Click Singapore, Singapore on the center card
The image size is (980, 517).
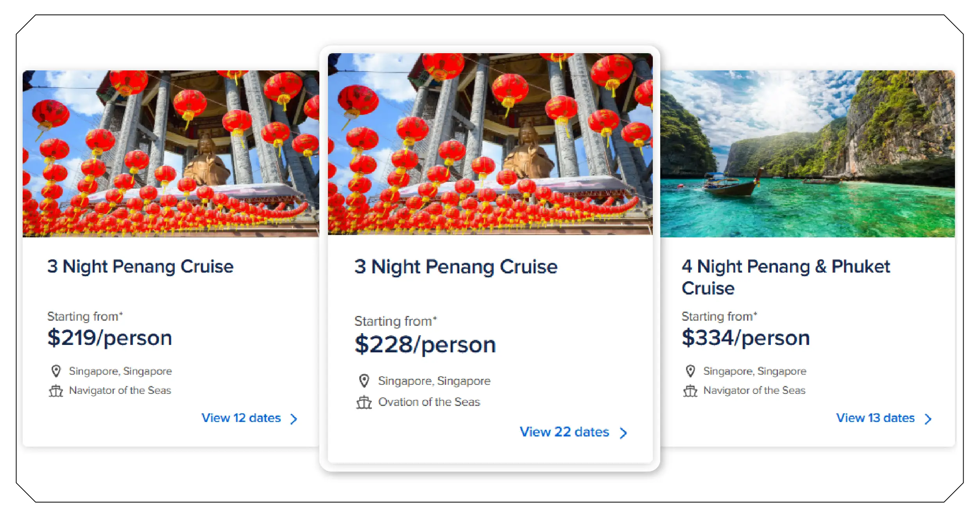point(434,381)
